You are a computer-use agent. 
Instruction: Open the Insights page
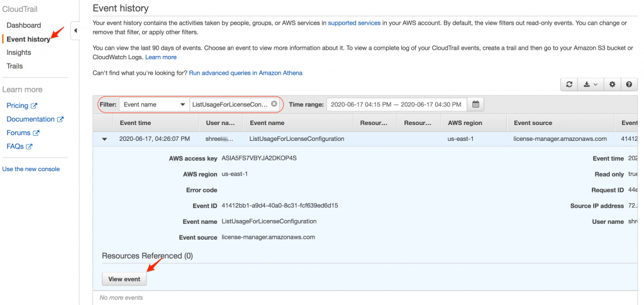pyautogui.click(x=19, y=53)
